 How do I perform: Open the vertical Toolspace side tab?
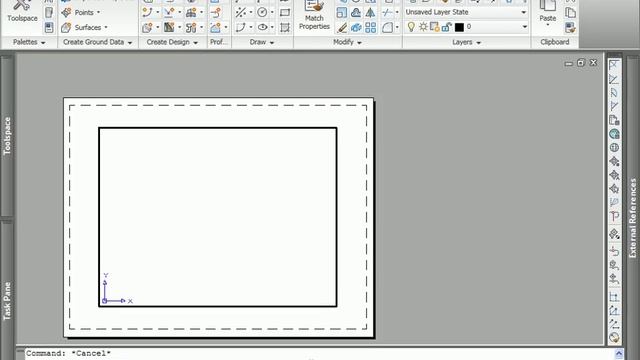coord(7,136)
